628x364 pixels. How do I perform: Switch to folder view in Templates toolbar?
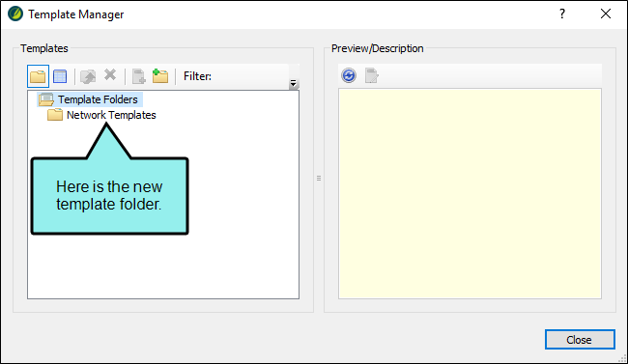pos(38,76)
